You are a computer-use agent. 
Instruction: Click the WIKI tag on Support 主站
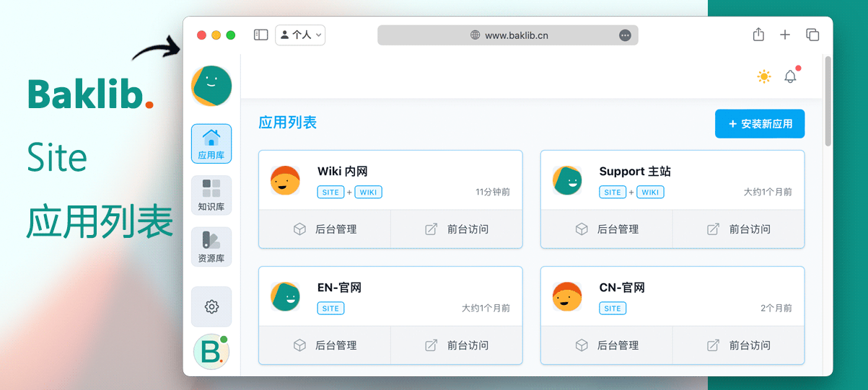click(x=651, y=192)
